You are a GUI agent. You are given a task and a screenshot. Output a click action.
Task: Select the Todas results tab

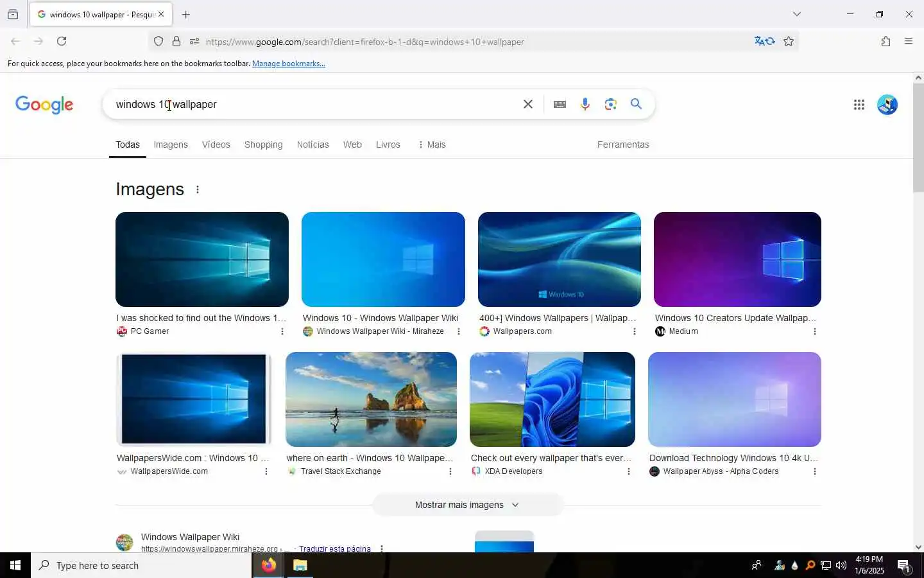pyautogui.click(x=128, y=144)
